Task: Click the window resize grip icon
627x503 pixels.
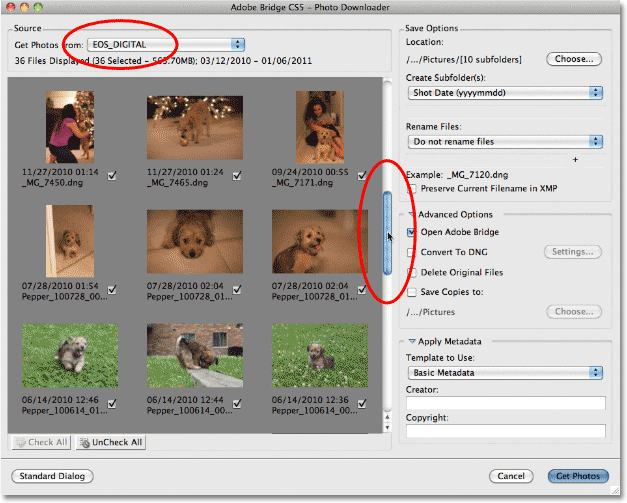Action: [x=615, y=490]
